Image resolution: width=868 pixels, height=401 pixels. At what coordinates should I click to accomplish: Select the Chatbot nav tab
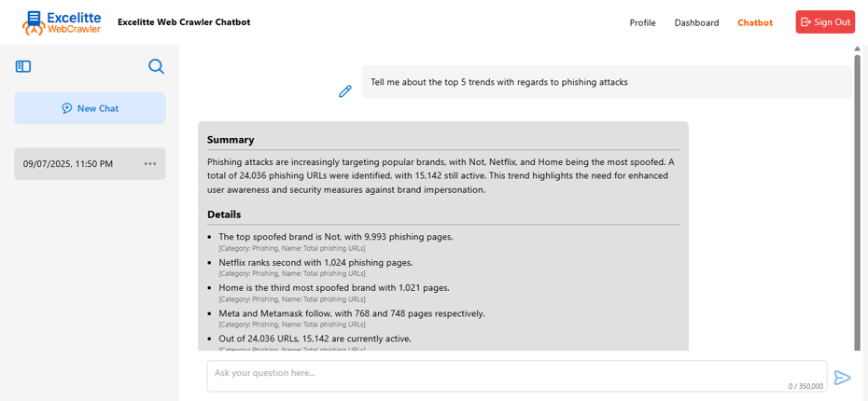(x=755, y=22)
